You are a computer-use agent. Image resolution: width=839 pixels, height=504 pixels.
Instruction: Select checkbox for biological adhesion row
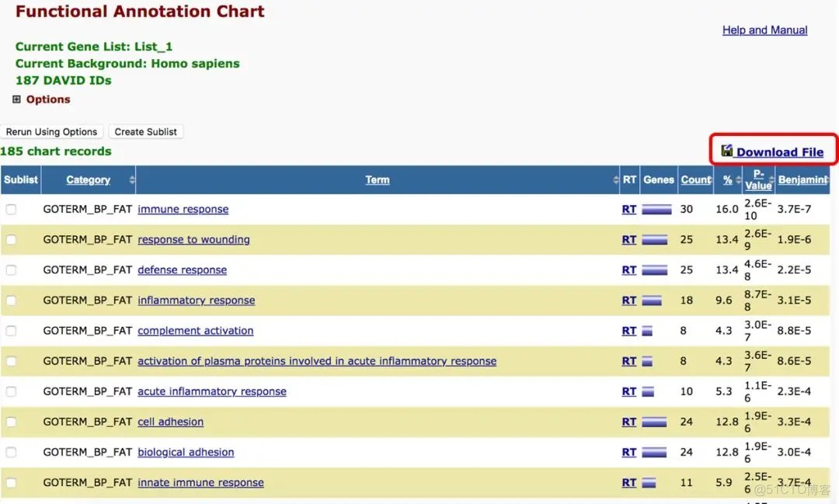click(11, 453)
